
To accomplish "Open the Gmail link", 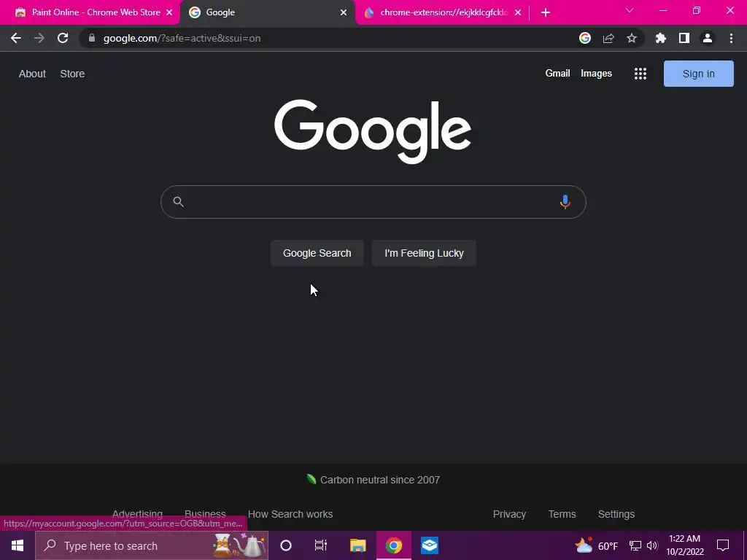I will point(557,74).
